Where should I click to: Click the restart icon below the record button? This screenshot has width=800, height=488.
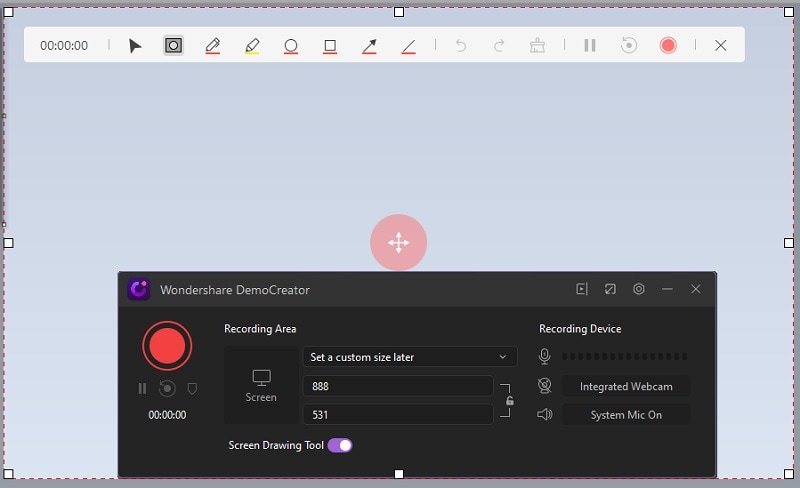167,389
